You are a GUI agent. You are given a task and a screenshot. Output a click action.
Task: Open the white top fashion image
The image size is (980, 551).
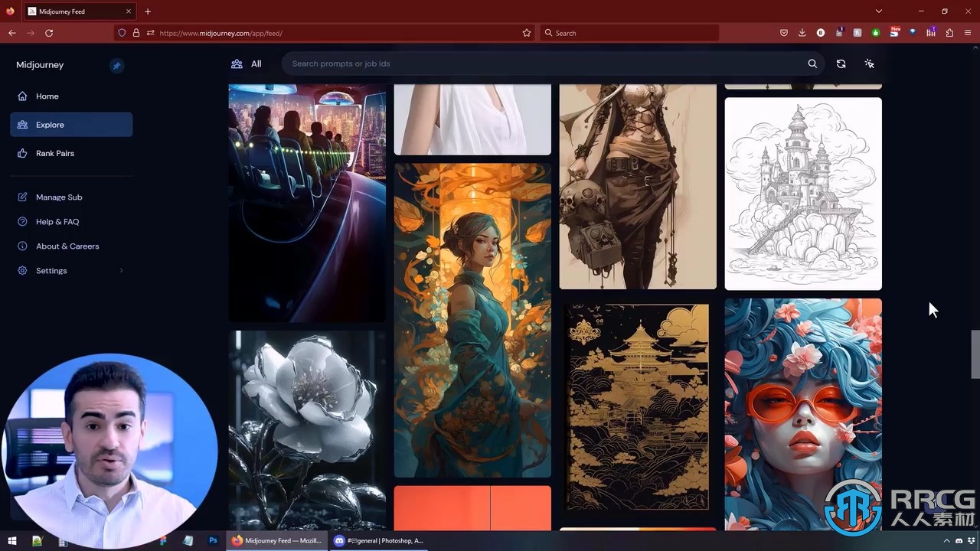[x=472, y=119]
